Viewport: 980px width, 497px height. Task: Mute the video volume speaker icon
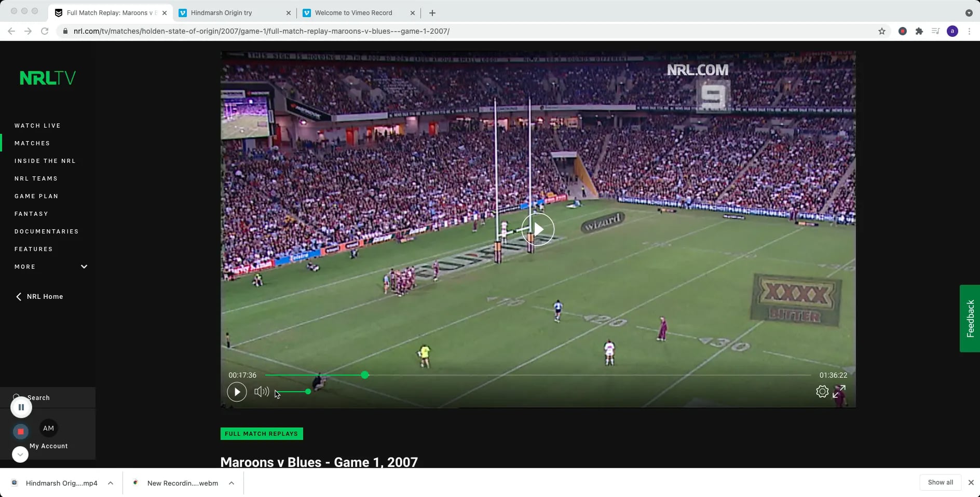click(261, 392)
